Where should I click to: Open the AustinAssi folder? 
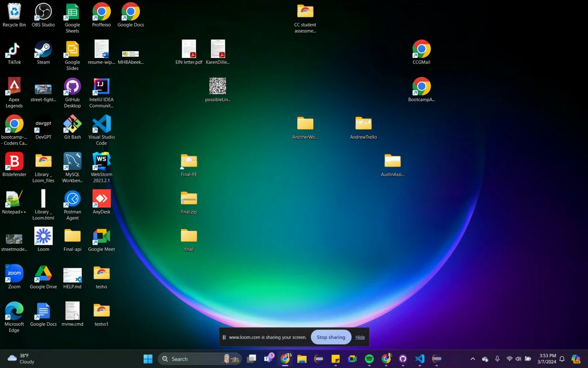click(x=392, y=165)
